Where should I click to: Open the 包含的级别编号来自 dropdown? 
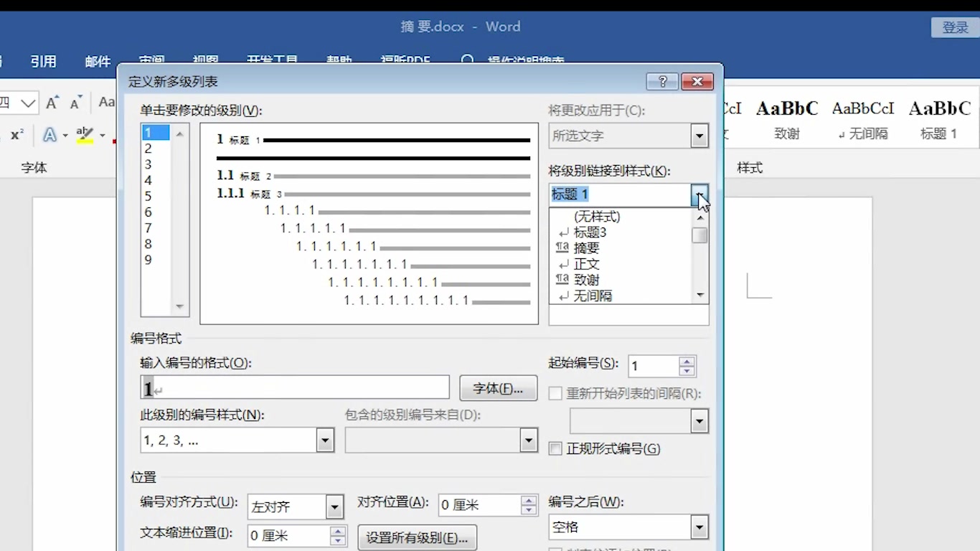(529, 440)
